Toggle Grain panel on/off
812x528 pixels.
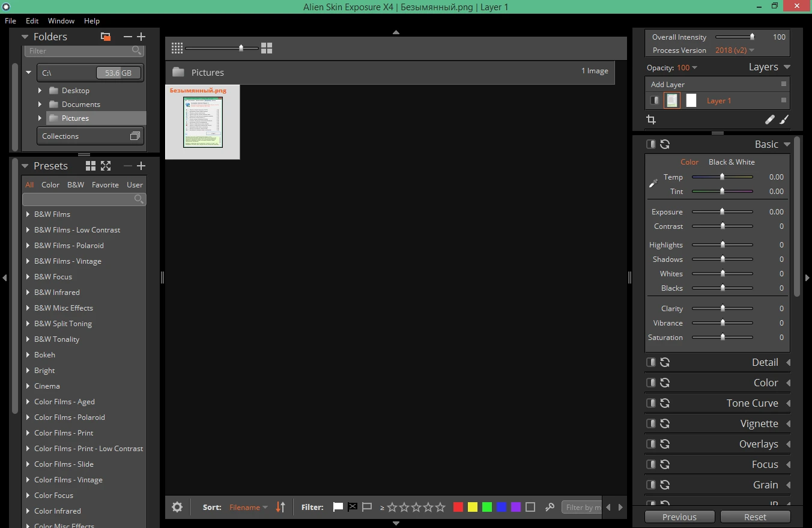650,485
